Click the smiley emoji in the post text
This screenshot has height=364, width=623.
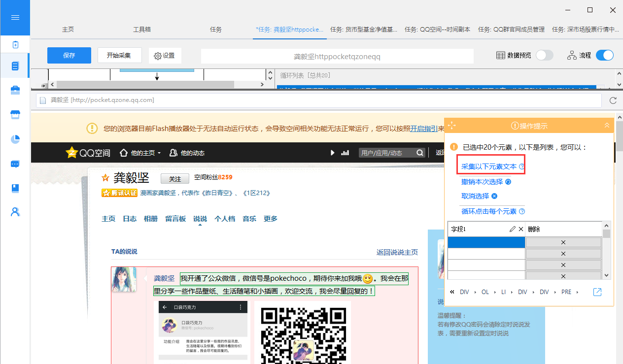[x=367, y=279]
